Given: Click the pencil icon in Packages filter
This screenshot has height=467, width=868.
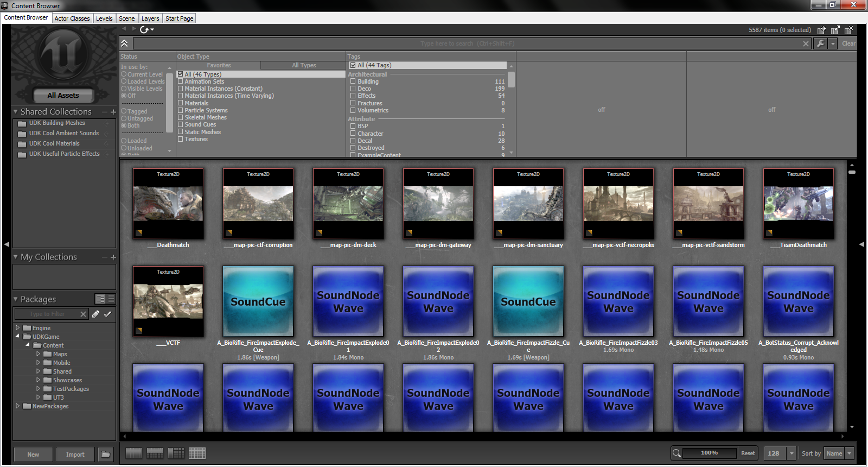Looking at the screenshot, I should (96, 314).
